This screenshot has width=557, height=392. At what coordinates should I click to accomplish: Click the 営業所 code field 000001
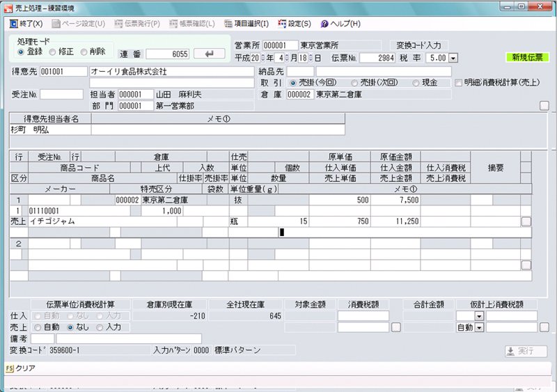tap(281, 45)
